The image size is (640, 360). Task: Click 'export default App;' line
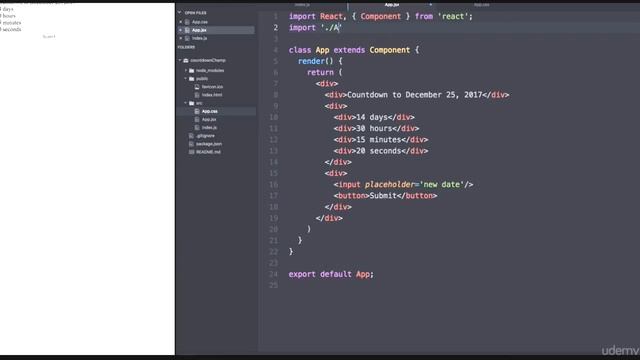[331, 274]
